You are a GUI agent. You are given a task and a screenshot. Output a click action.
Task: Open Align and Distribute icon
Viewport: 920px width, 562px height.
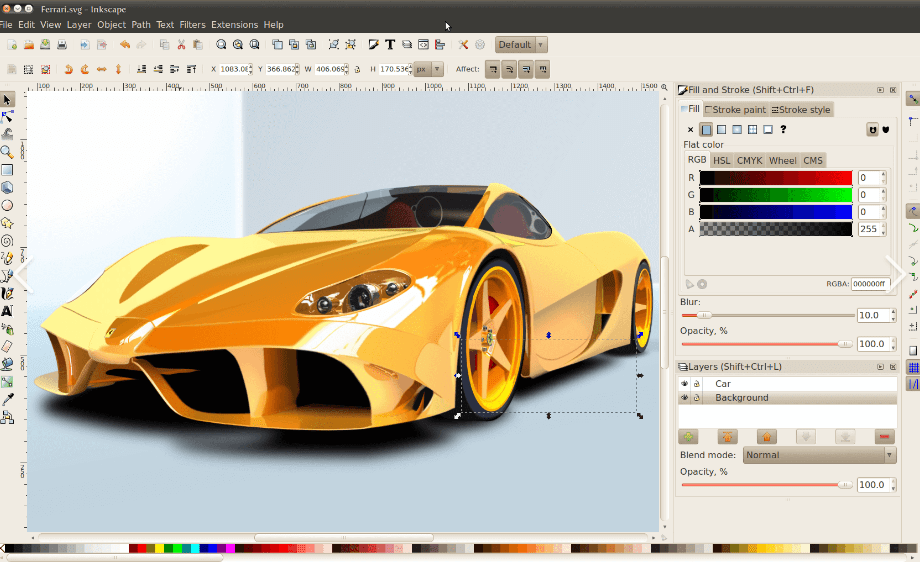pyautogui.click(x=439, y=45)
